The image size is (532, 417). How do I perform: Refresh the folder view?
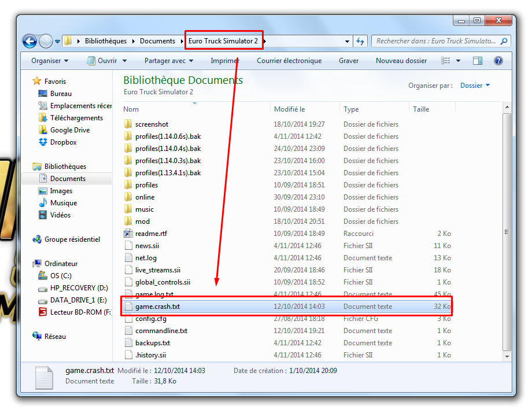[x=360, y=42]
